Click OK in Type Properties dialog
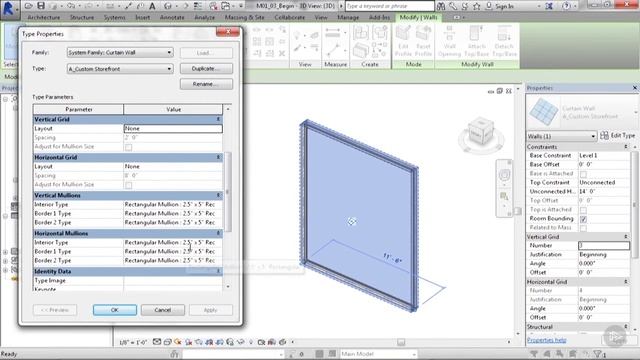Screen dimensions: 640x360 [115, 310]
